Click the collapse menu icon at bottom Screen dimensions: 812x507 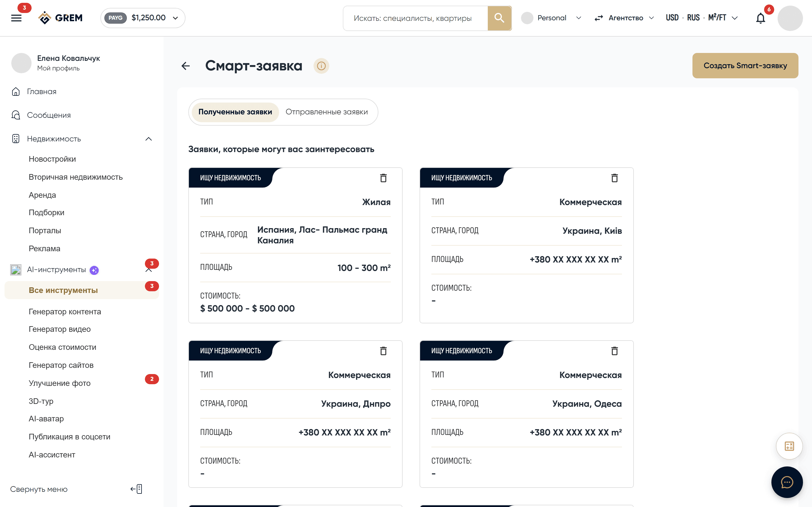[136, 489]
